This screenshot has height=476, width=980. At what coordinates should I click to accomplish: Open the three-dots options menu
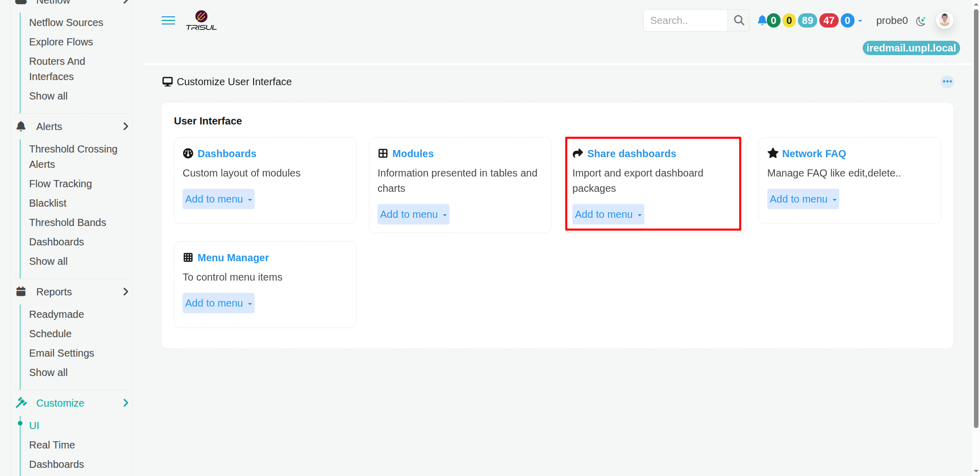(x=947, y=82)
